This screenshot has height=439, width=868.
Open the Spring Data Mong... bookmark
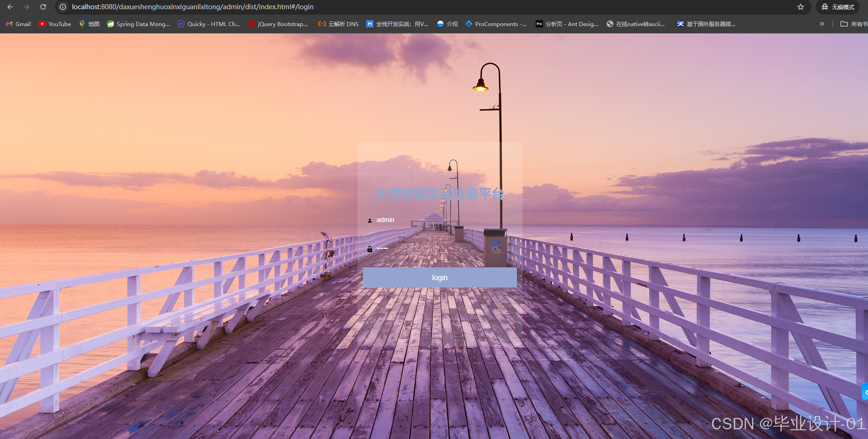(x=138, y=24)
